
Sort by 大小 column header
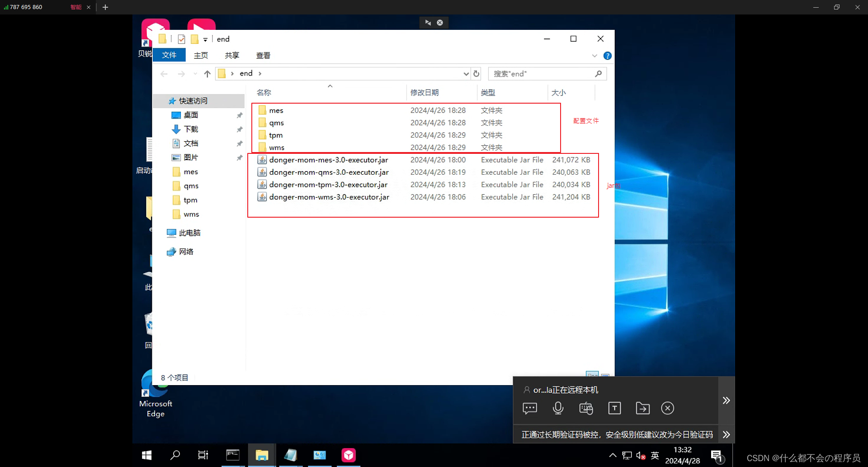coord(558,92)
